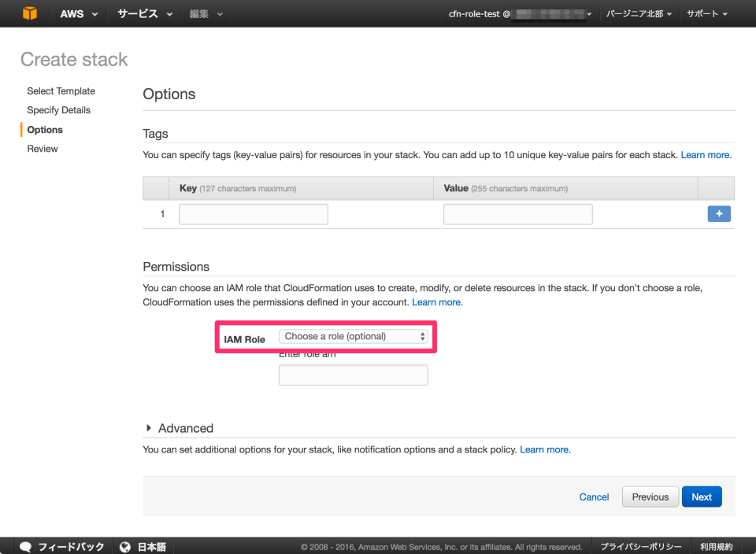Open the バージニア北部 region dropdown
The width and height of the screenshot is (756, 554).
[x=638, y=13]
